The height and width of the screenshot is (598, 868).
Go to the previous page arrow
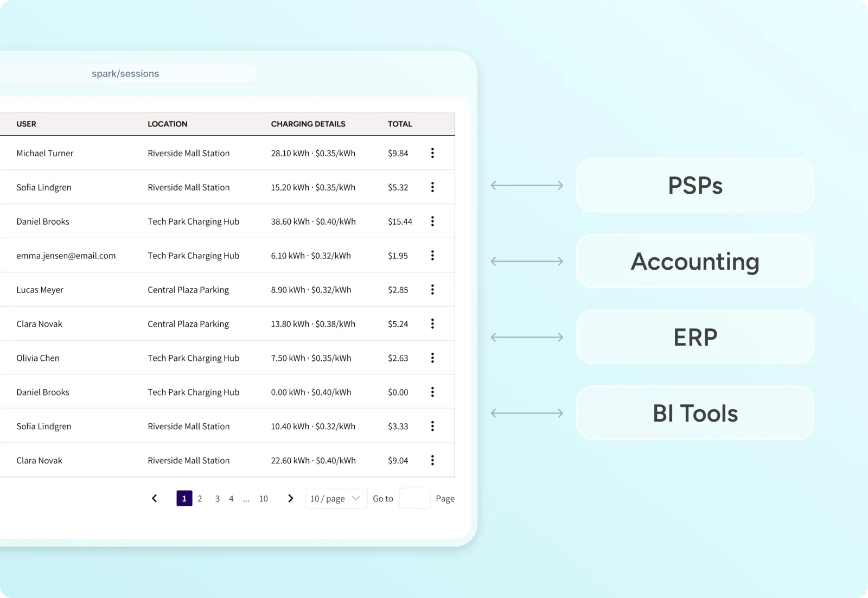(x=155, y=498)
